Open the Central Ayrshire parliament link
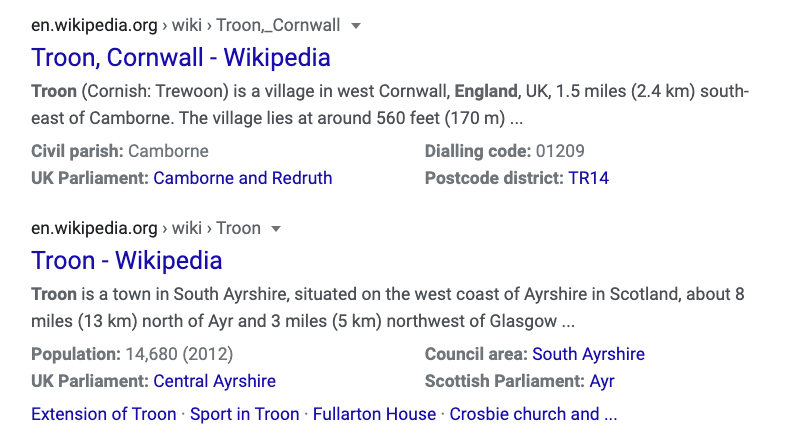This screenshot has height=440, width=809. 214,381
